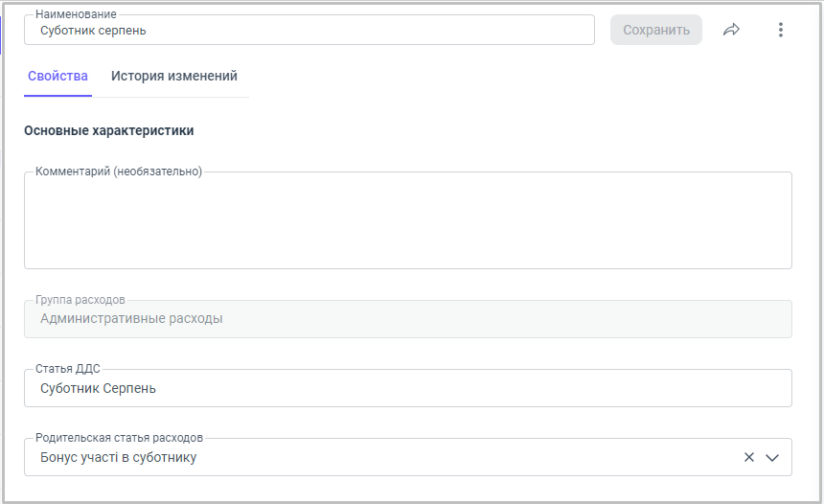824x504 pixels.
Task: Clear the parent expense item selection
Action: click(749, 458)
